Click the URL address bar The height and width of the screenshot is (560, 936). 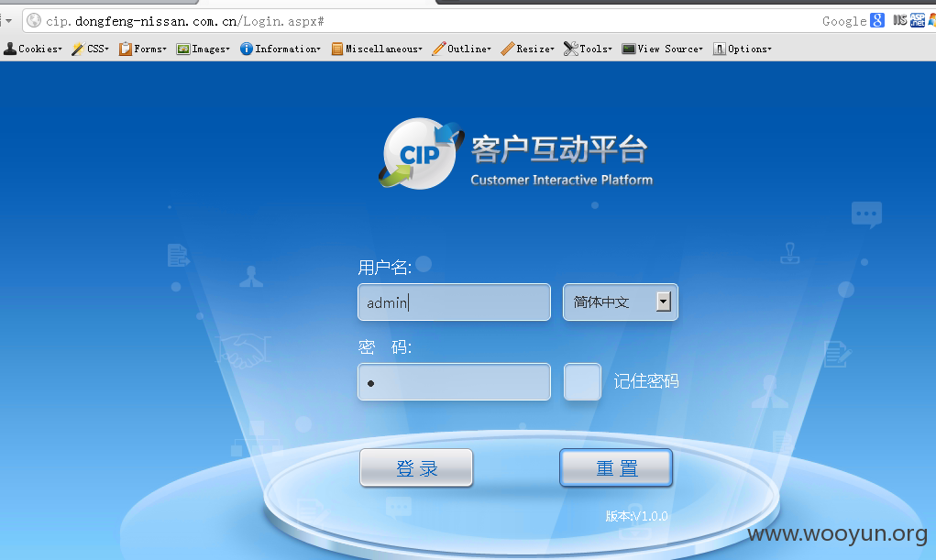418,21
